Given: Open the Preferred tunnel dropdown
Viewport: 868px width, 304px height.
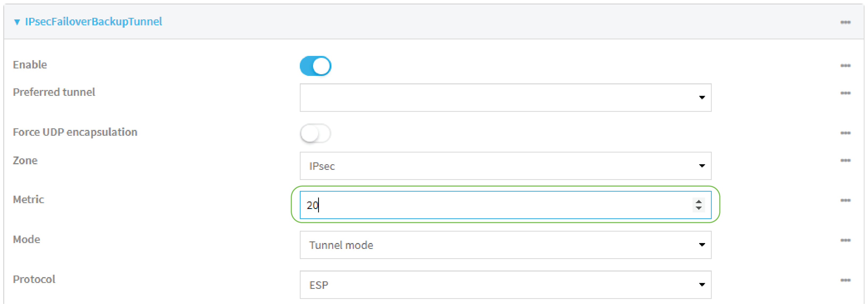Looking at the screenshot, I should tap(702, 97).
